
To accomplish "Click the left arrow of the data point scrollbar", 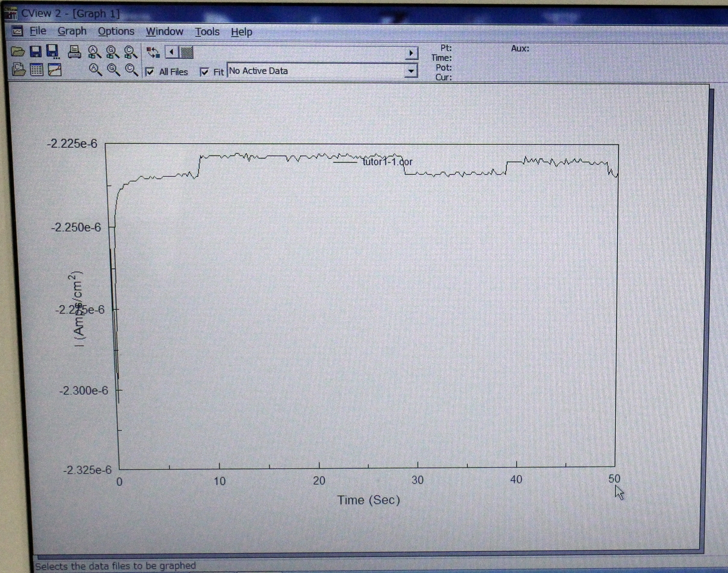I will click(172, 52).
